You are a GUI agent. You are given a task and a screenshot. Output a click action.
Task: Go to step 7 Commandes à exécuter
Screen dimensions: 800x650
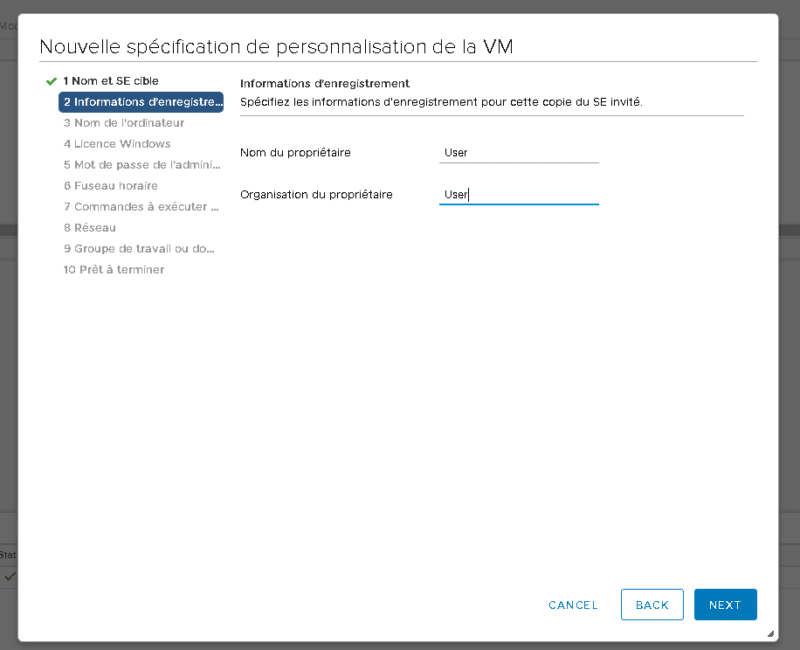141,207
